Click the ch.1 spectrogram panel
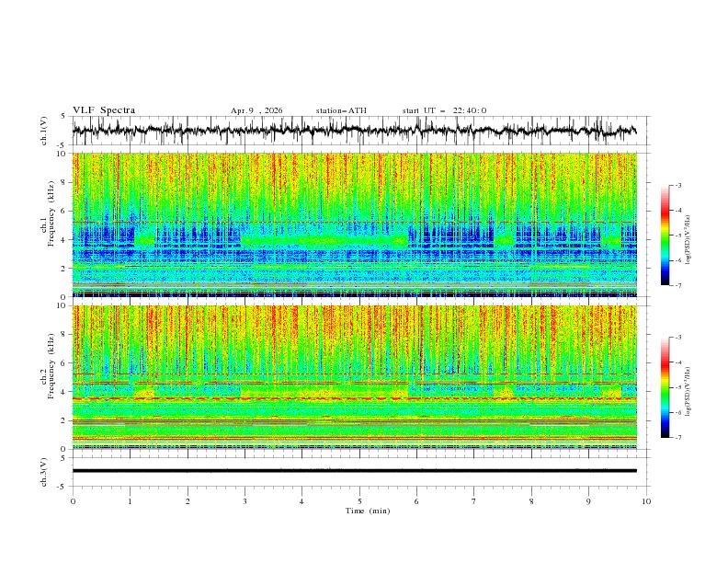This screenshot has width=728, height=563. [x=354, y=224]
